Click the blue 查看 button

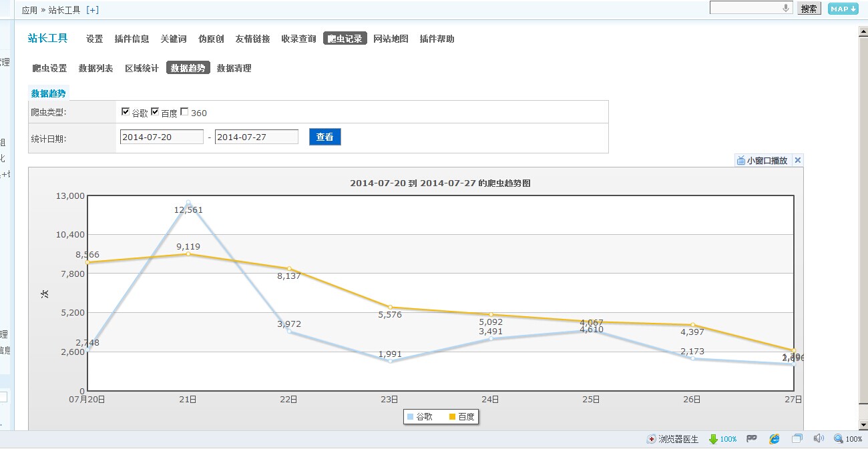(x=325, y=137)
